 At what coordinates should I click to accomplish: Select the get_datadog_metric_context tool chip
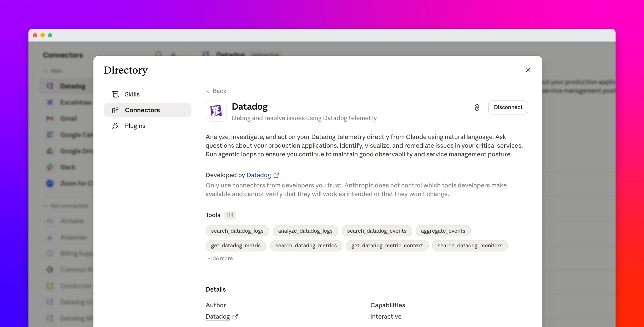tap(387, 246)
